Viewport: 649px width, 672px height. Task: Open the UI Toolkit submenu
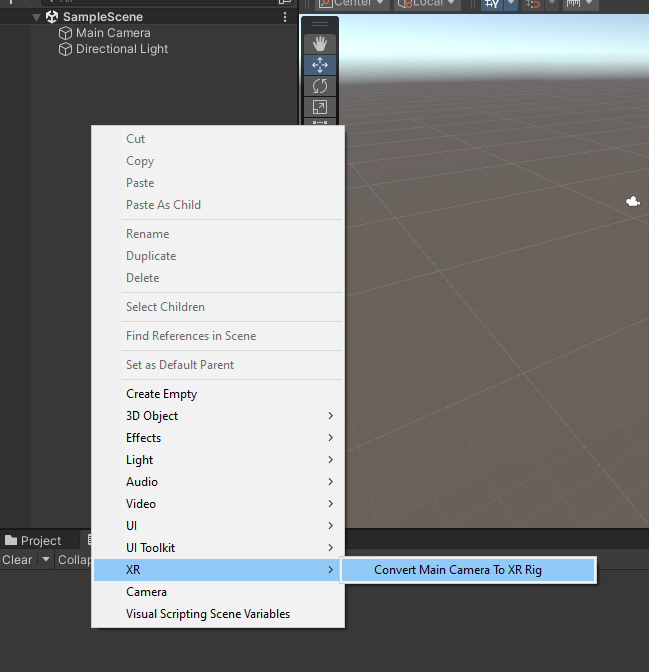pyautogui.click(x=218, y=548)
